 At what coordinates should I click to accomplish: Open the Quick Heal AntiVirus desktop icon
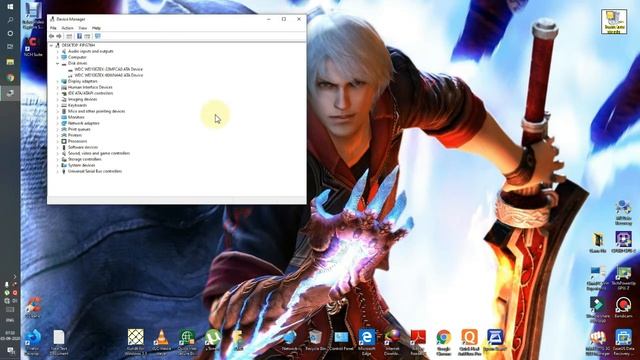469,342
